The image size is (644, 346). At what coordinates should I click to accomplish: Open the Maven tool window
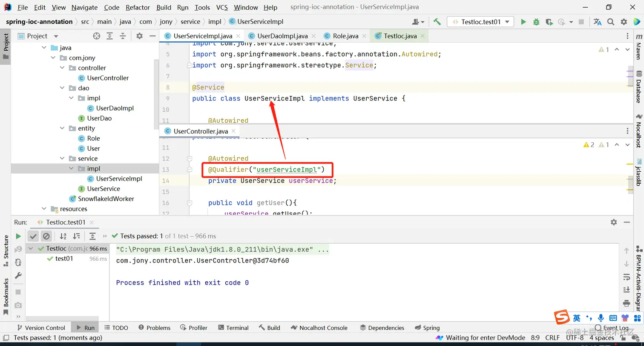[x=638, y=47]
